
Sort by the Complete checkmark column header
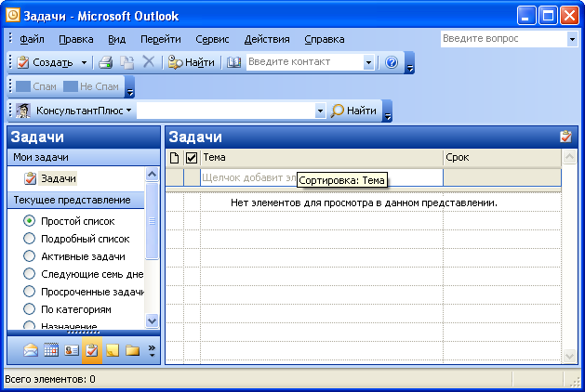pos(192,158)
